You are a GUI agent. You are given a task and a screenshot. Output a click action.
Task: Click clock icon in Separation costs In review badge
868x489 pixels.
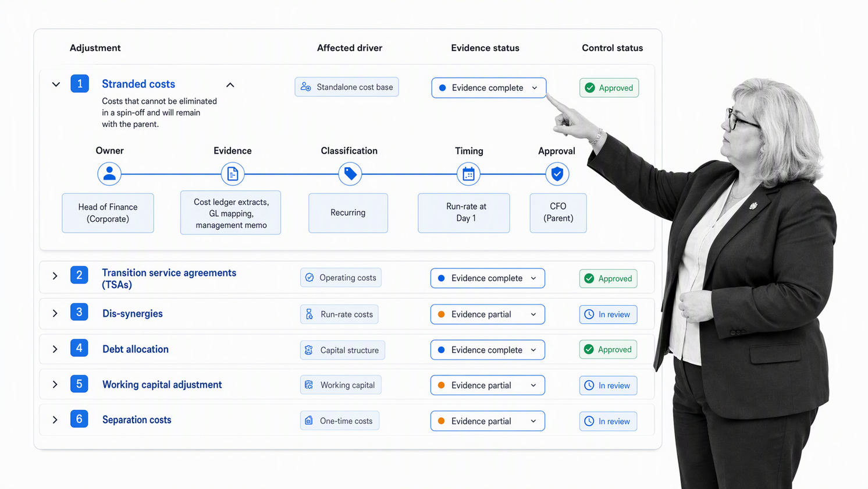click(589, 421)
